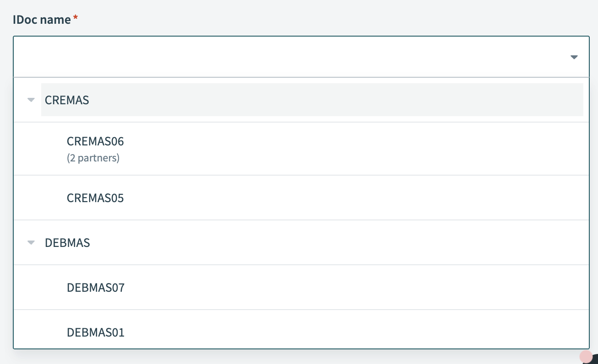The image size is (598, 364).
Task: Click blank space right of DEBMAS header
Action: 343,243
